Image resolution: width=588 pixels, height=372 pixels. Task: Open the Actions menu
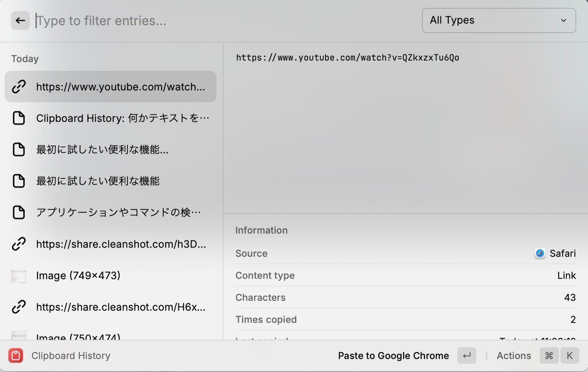(514, 356)
